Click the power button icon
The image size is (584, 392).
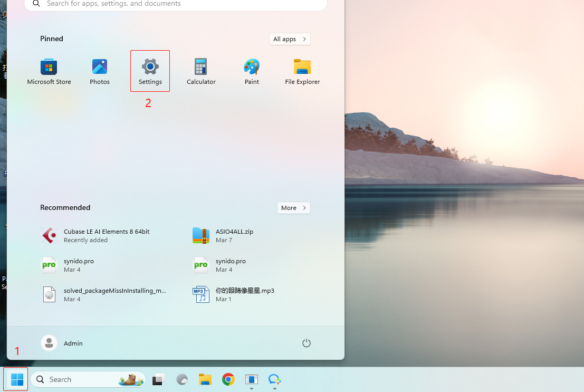click(x=306, y=343)
